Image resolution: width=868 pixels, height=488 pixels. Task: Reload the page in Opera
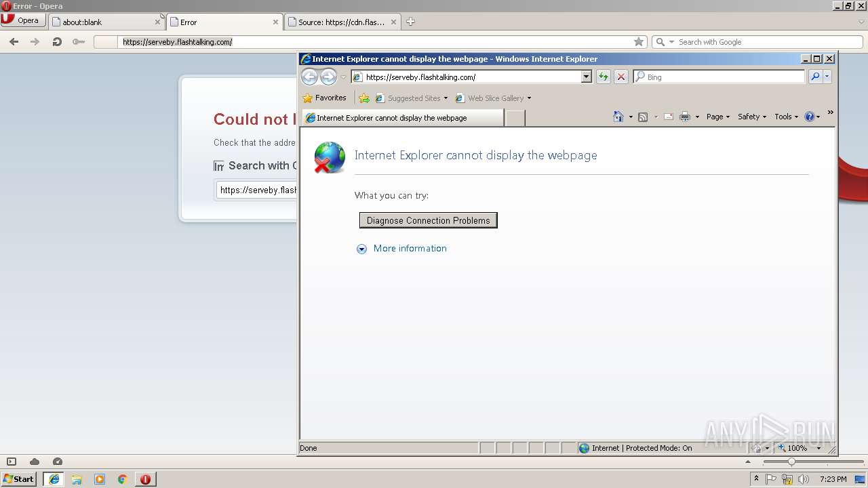(57, 42)
